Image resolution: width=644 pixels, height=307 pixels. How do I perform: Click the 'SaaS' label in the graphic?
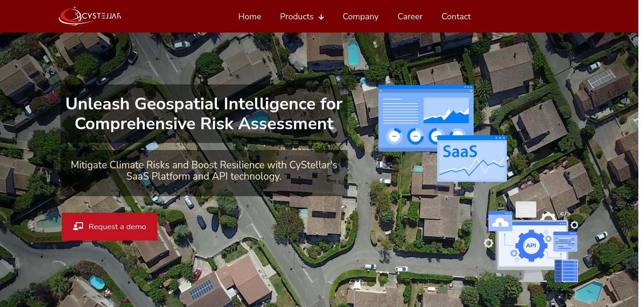[460, 151]
